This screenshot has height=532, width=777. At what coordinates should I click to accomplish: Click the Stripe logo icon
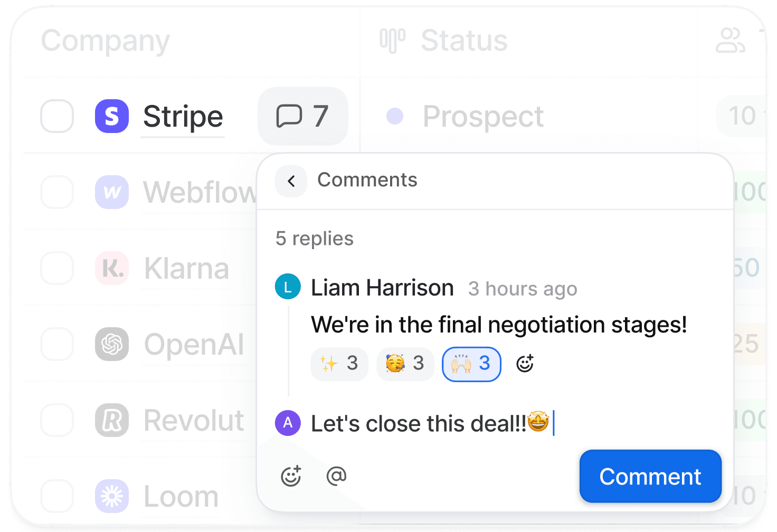pyautogui.click(x=112, y=116)
